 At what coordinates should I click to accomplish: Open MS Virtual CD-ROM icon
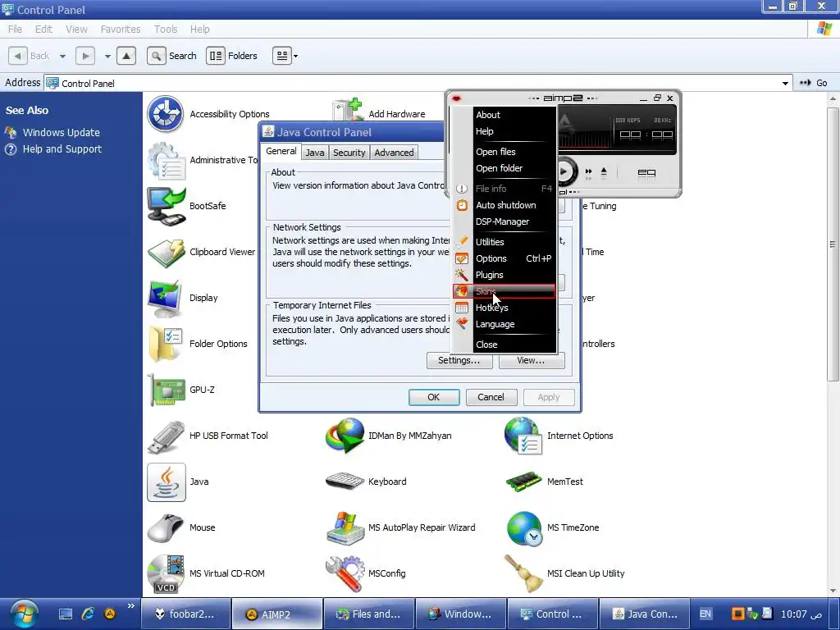[x=166, y=573]
